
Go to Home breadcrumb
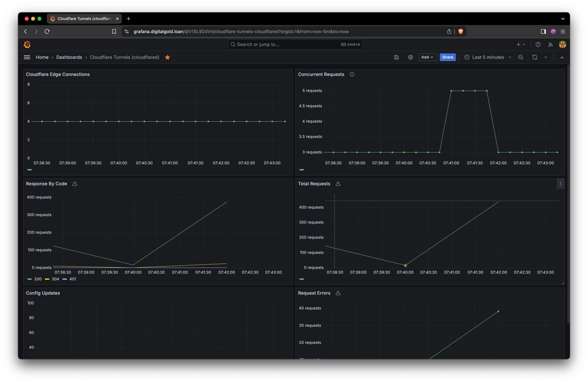tap(42, 57)
